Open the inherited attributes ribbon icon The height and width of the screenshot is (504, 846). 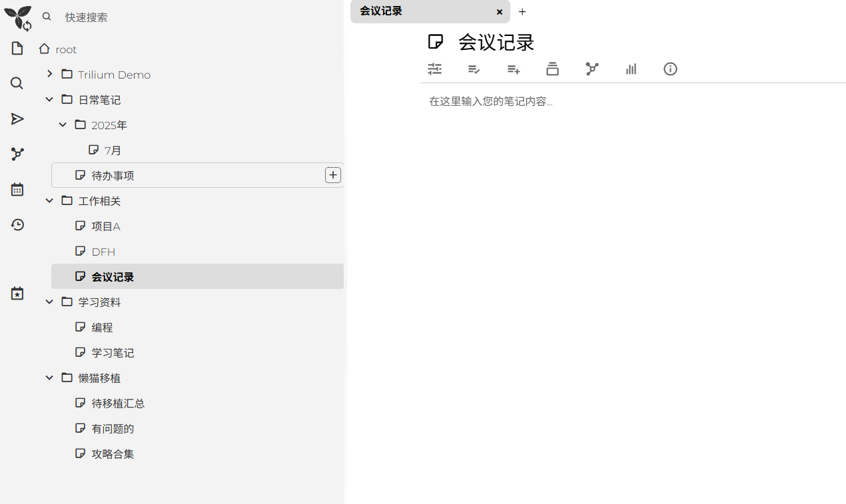click(514, 69)
